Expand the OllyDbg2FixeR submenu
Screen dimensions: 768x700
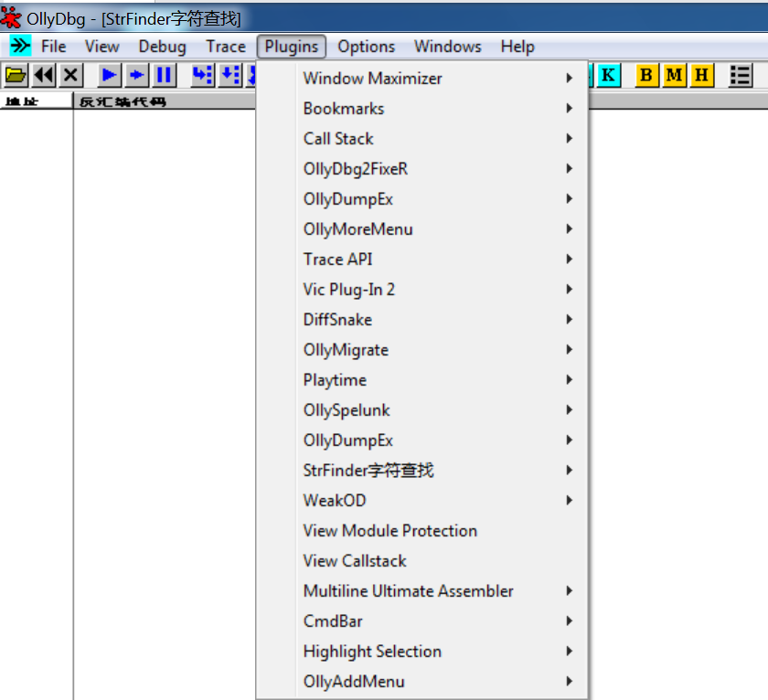tap(422, 169)
